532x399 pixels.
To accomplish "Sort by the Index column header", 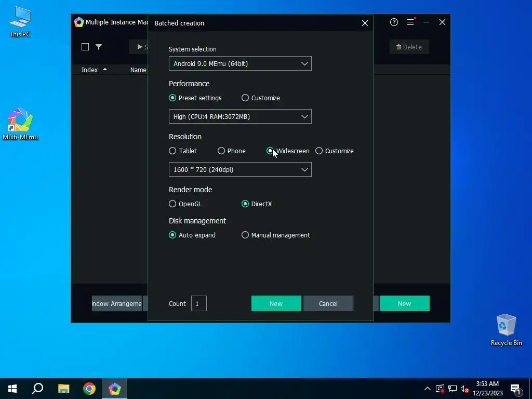I will [94, 70].
